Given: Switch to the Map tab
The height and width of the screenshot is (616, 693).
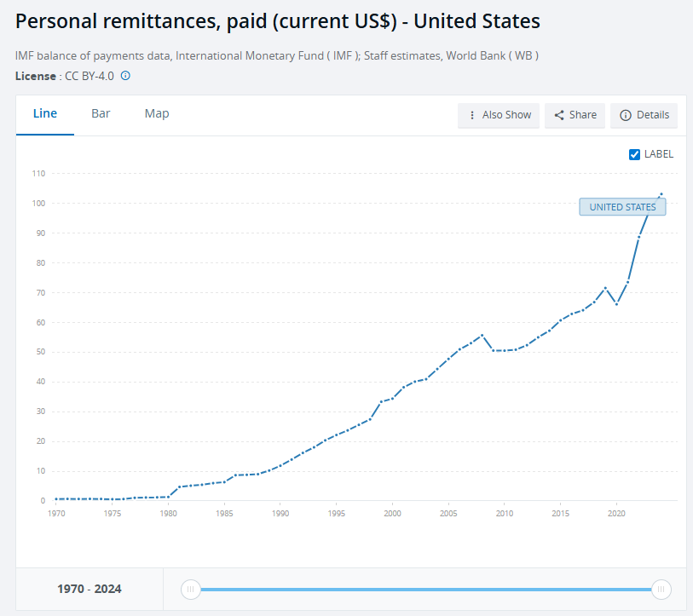Looking at the screenshot, I should (157, 113).
